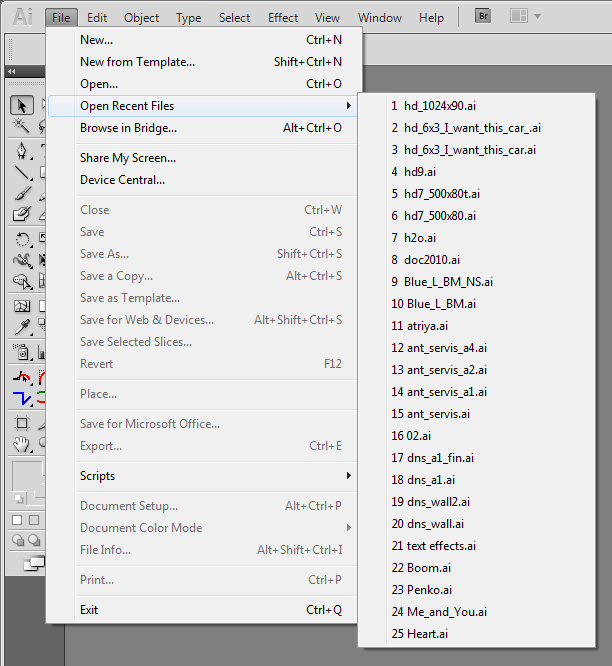Open recent file Blue_L_BM_NS.ai
Viewport: 612px width, 666px height.
(477, 282)
